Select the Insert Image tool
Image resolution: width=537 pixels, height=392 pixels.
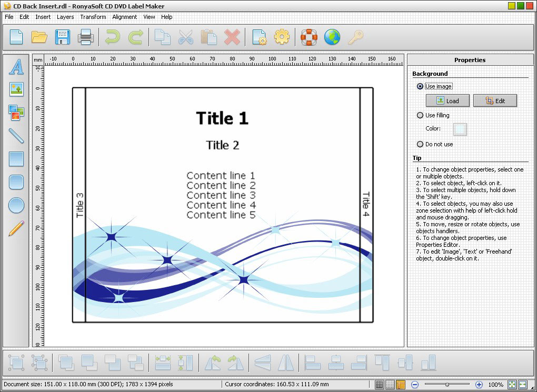(x=16, y=89)
